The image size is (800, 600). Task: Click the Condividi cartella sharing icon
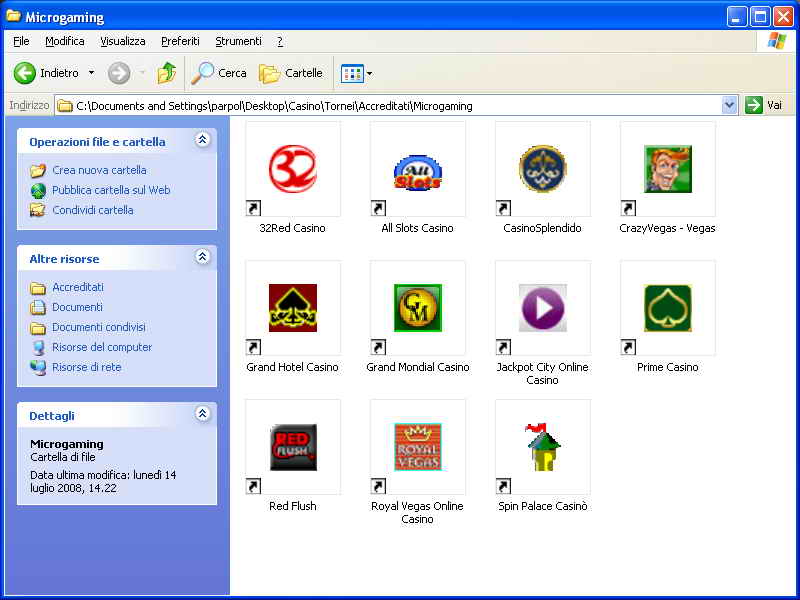(38, 210)
